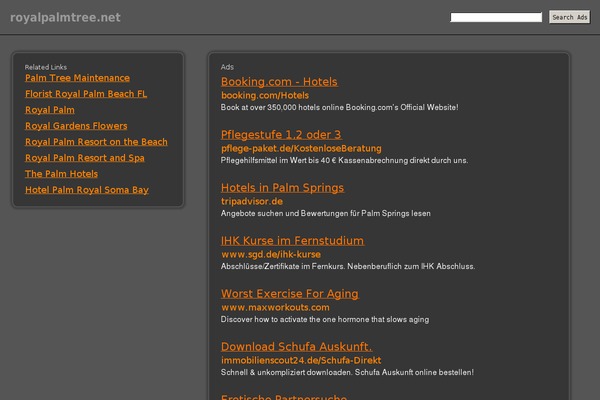Open Royal Palm Resort on the Beach link
This screenshot has width=600, height=400.
96,142
